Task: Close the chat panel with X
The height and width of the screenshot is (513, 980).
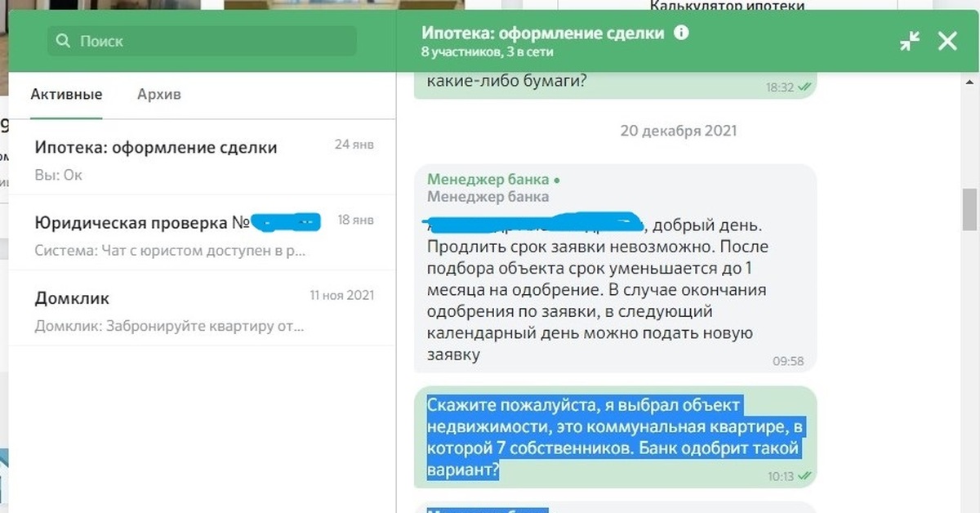Action: point(947,41)
